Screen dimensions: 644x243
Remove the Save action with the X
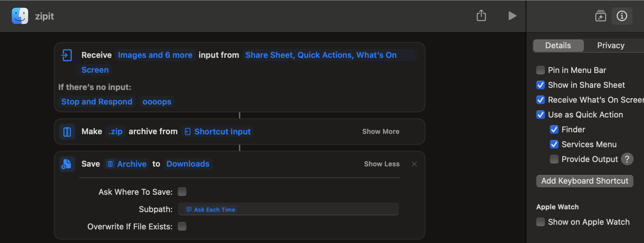pos(414,164)
